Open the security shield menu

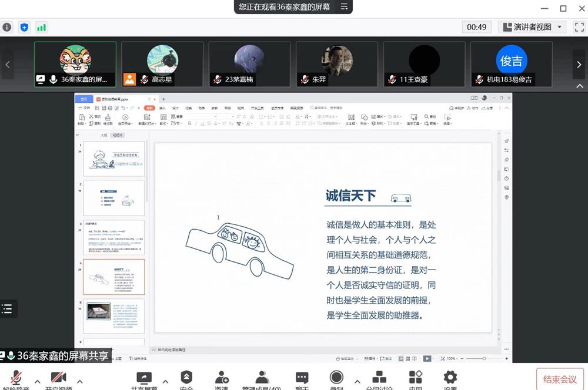(186, 379)
